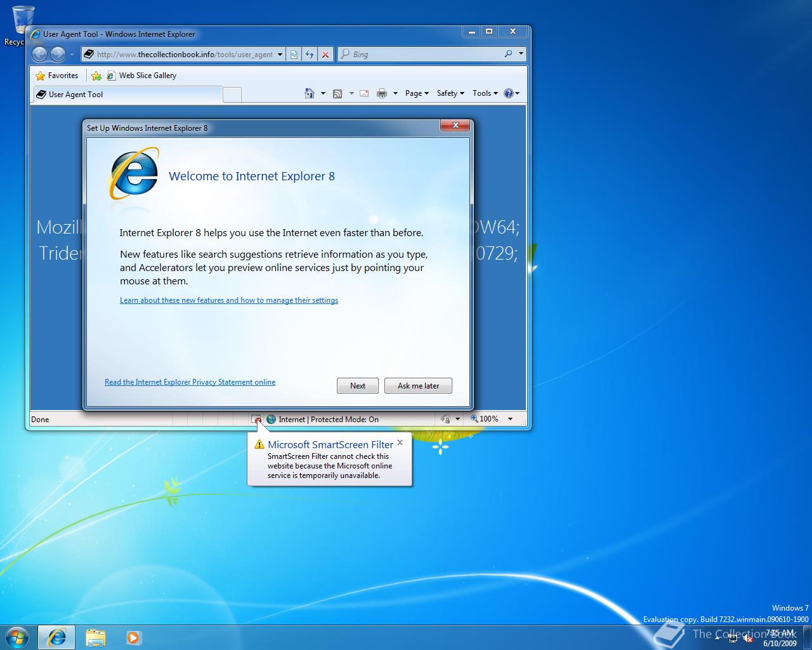Click Next in the setup dialog
This screenshot has height=650, width=812.
tap(358, 386)
